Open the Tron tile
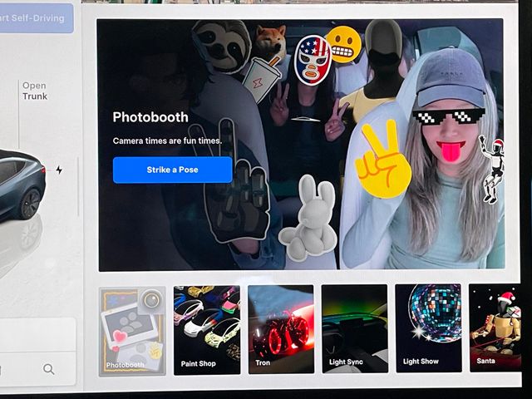This screenshot has height=399, width=532. [x=281, y=329]
